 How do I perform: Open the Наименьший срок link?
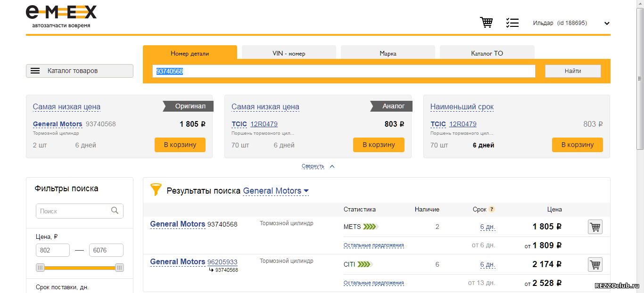(x=462, y=107)
